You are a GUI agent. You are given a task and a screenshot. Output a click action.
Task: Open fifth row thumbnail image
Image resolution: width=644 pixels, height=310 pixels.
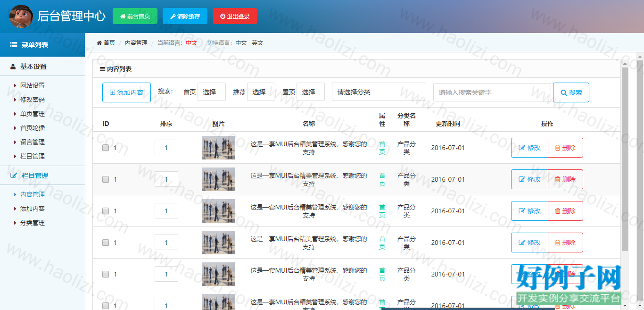pos(219,274)
